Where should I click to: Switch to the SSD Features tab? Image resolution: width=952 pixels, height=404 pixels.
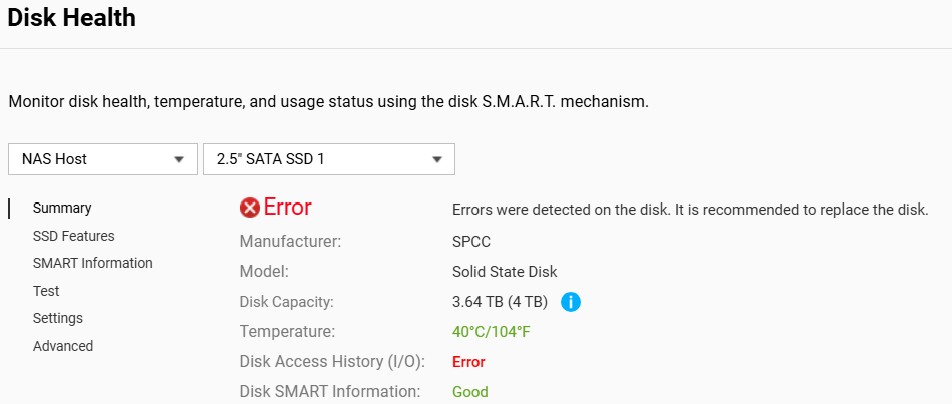point(73,236)
